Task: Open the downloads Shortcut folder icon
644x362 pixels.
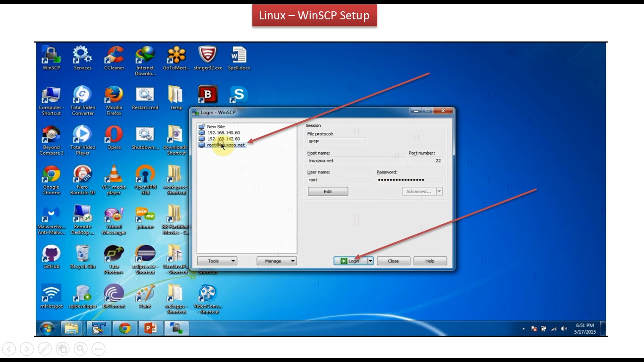Action: [175, 140]
